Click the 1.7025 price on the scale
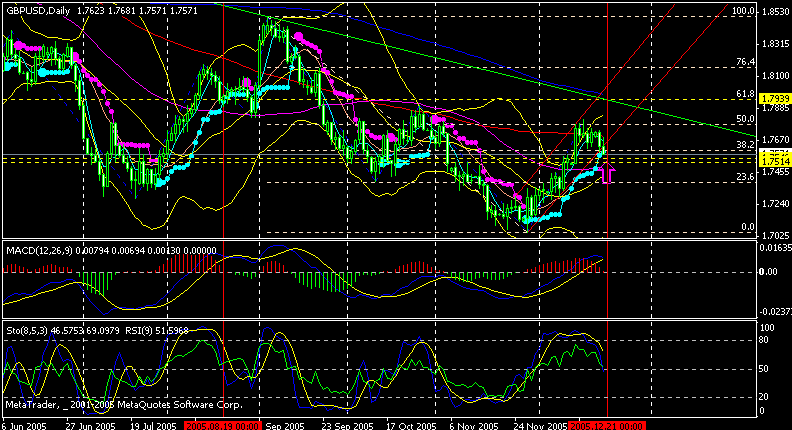This screenshot has width=792, height=430. coord(776,235)
